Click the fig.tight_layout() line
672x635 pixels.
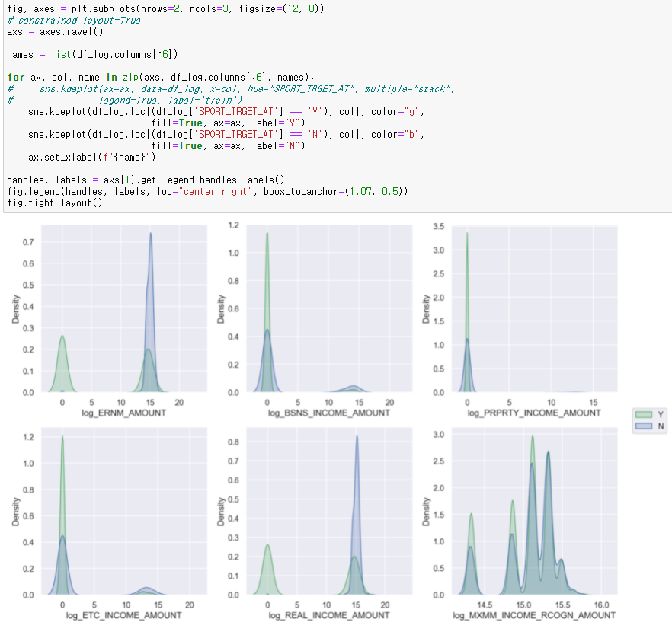(55, 203)
